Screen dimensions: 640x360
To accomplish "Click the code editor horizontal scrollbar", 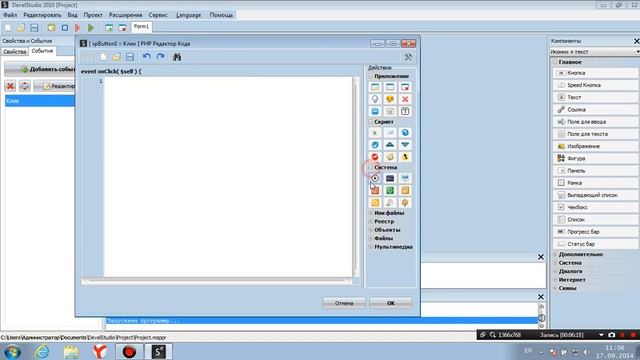I will (217, 281).
